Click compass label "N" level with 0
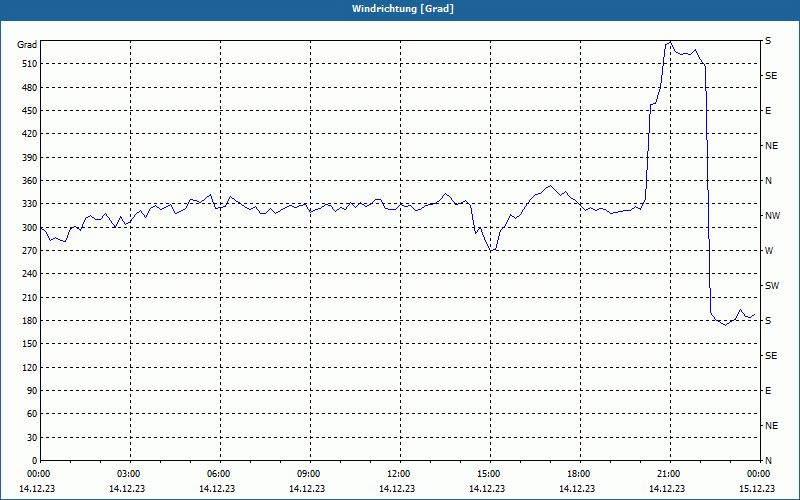Image resolution: width=800 pixels, height=500 pixels. (x=769, y=460)
